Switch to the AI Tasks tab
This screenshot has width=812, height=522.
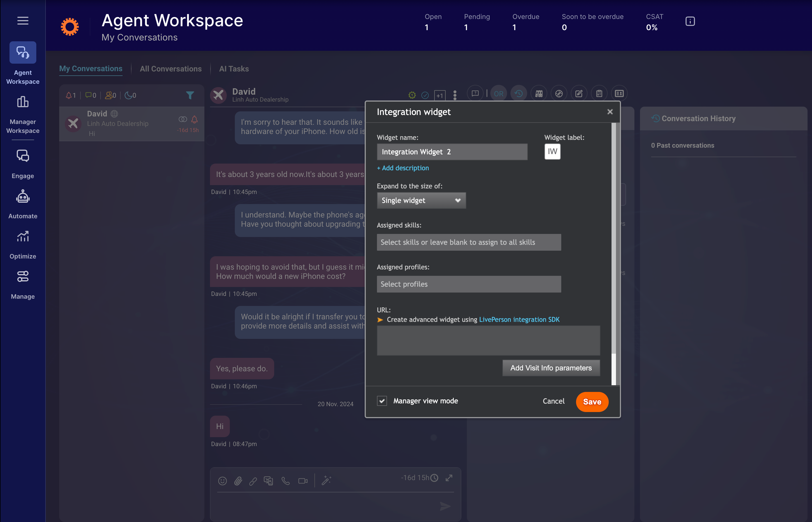[234, 69]
